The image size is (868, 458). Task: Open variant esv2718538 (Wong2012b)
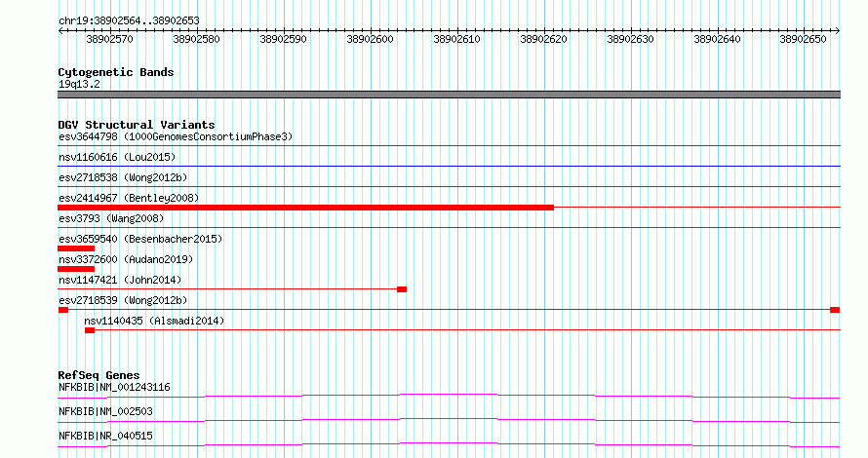tap(123, 177)
